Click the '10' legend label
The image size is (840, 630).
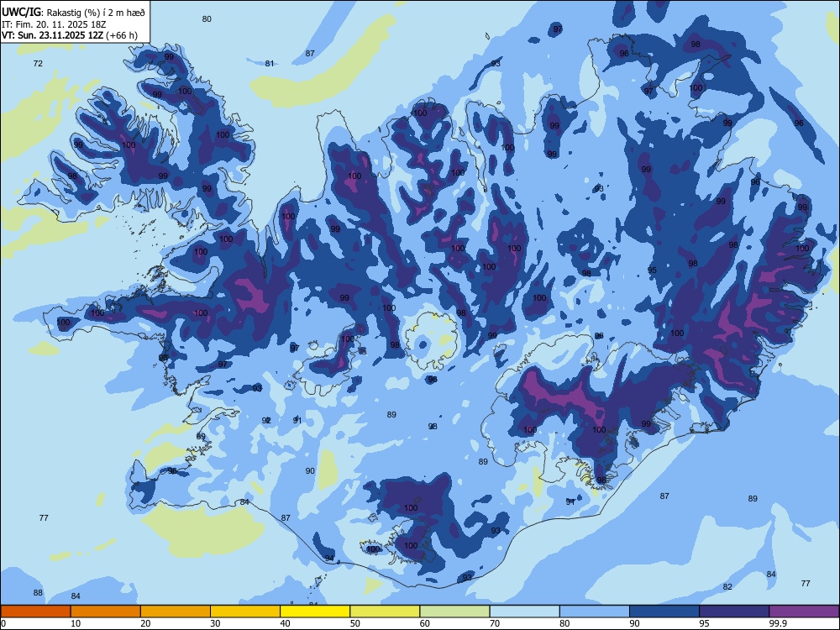[76, 623]
